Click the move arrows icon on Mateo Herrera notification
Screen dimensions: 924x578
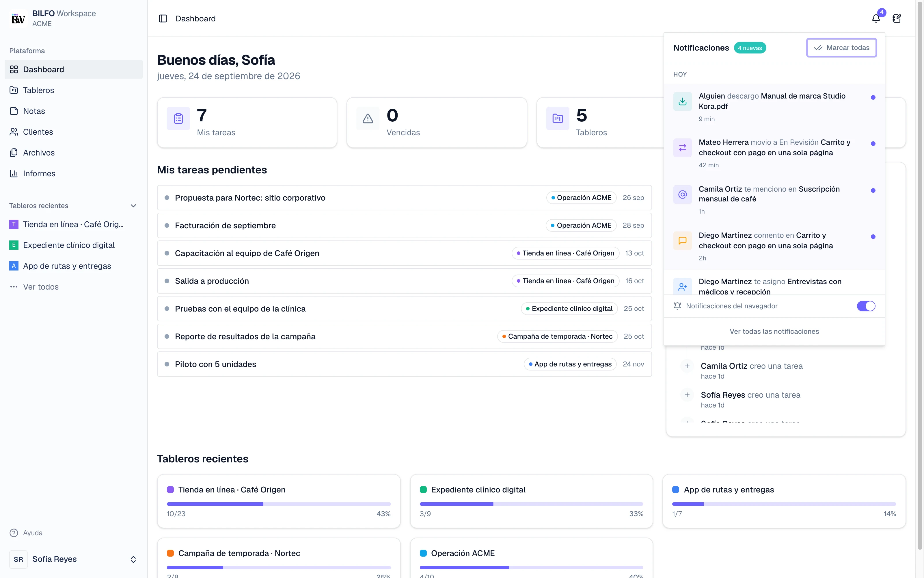point(682,148)
